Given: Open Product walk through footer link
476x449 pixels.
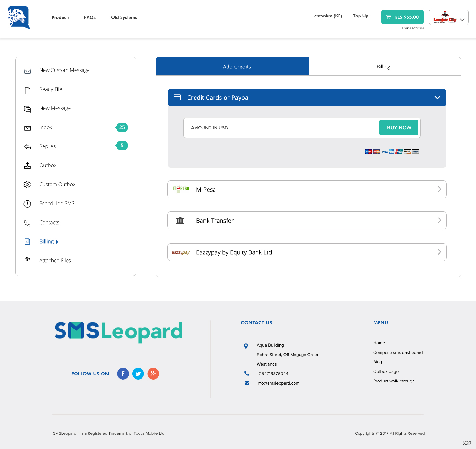Looking at the screenshot, I should click(394, 381).
